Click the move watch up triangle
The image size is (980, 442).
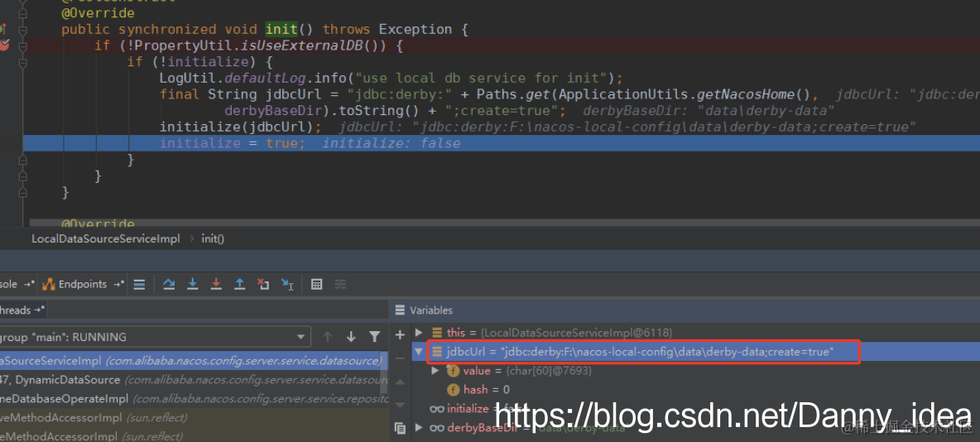coord(400,382)
